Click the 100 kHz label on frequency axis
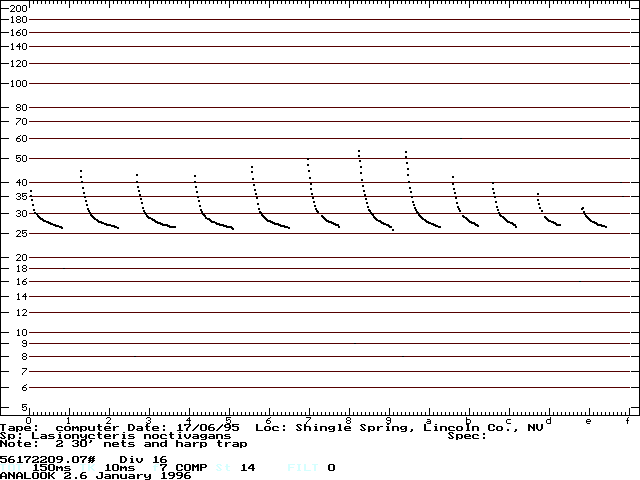Screen dimensions: 640x480 [17, 84]
